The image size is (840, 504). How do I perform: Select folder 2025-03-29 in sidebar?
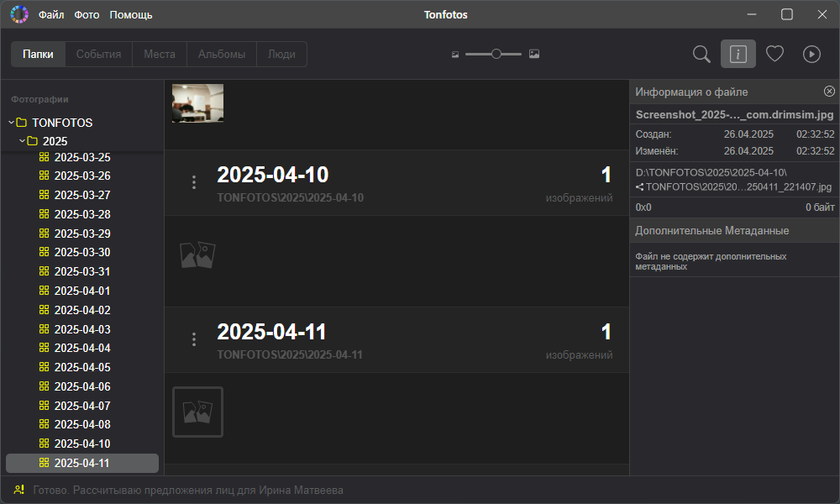tap(82, 234)
